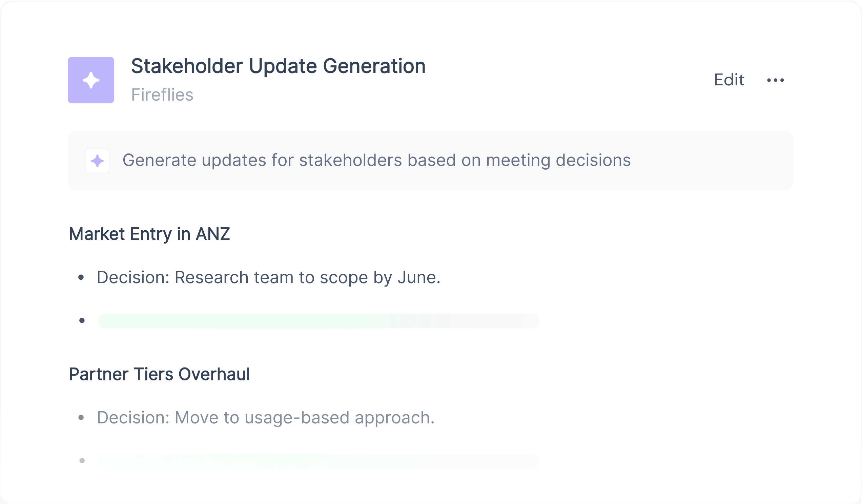Click the word 'decisions' in the prompt box
The width and height of the screenshot is (862, 504).
point(593,160)
